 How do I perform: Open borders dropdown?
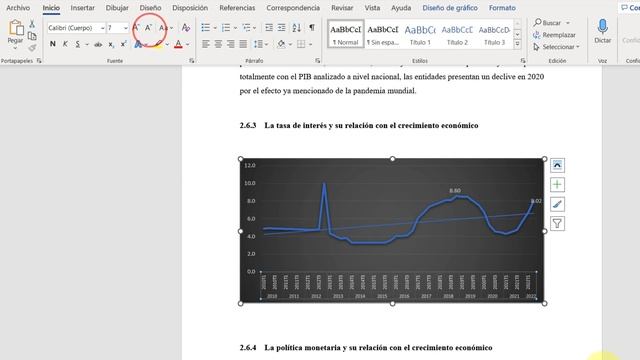311,44
